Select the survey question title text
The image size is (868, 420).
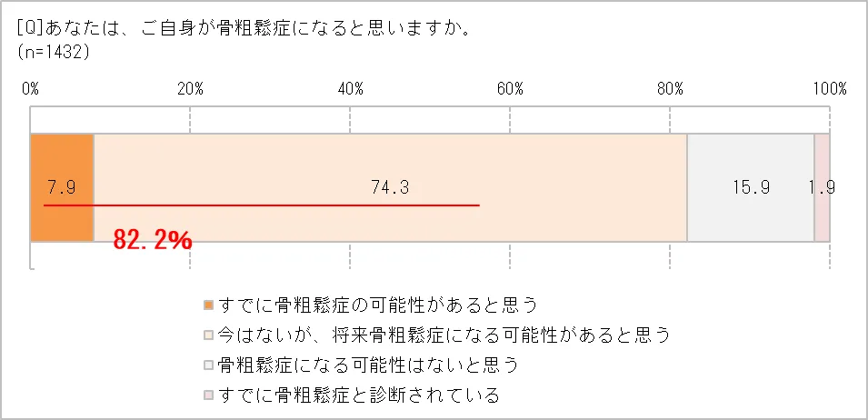coord(243,28)
